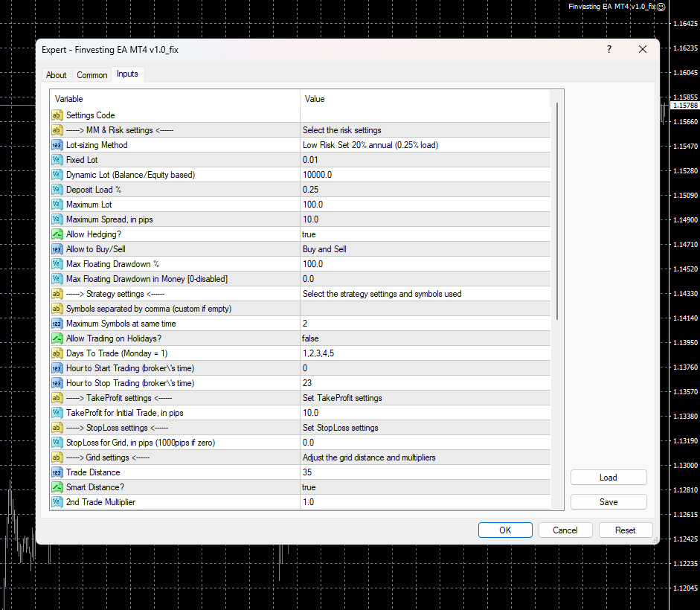
Task: Click the icon beside Hour to Stop Trading
Action: (x=57, y=383)
